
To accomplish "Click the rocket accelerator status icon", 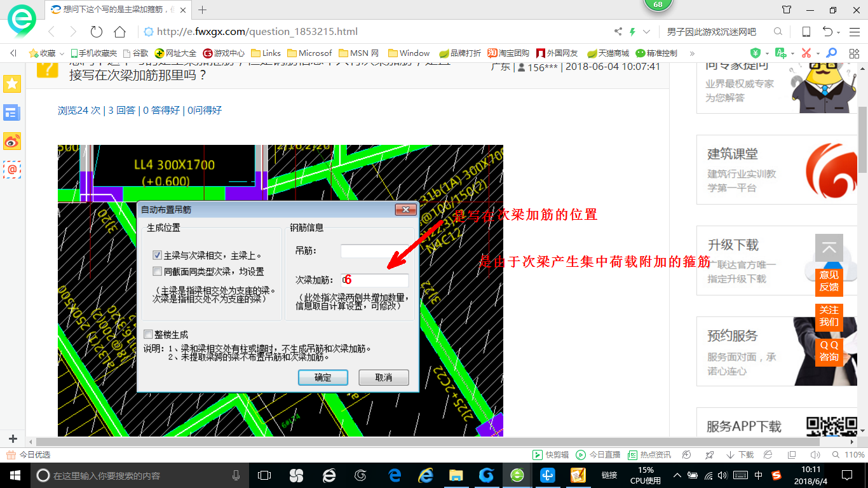I will pyautogui.click(x=710, y=455).
